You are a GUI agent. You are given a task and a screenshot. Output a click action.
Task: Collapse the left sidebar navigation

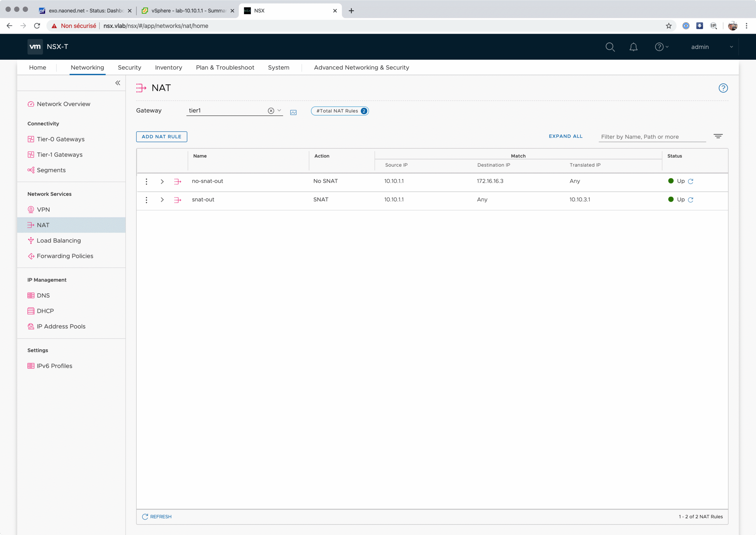click(x=118, y=83)
